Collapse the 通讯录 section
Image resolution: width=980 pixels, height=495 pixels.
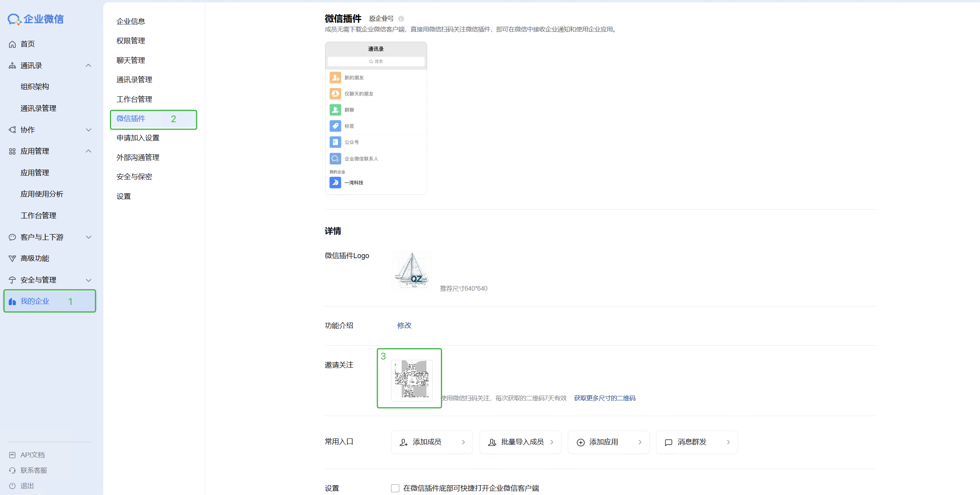(88, 65)
